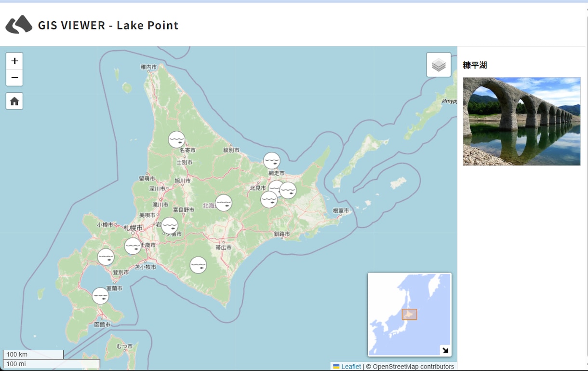
Task: Open the OpenStreetMap contributors link
Action: point(413,367)
